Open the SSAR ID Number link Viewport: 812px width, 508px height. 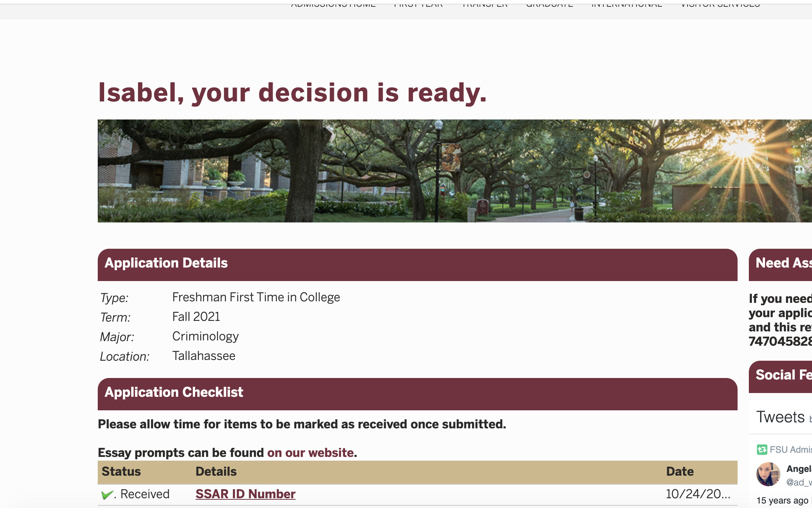pos(245,494)
